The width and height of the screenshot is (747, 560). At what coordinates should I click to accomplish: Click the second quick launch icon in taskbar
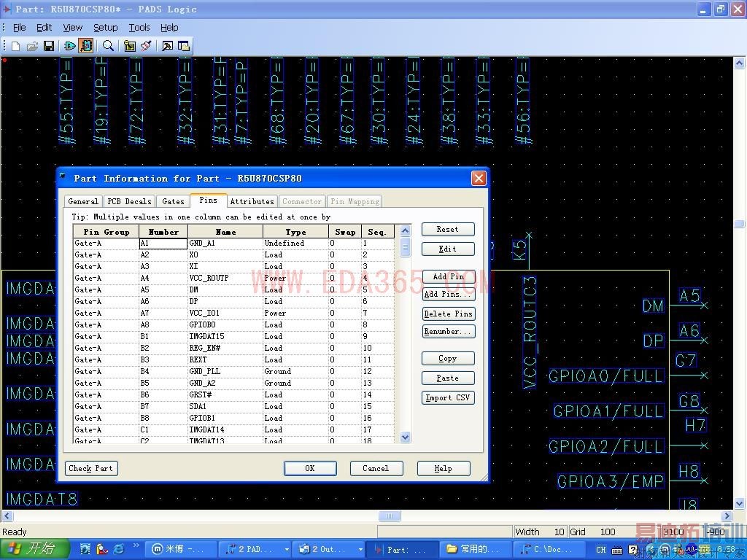[x=102, y=549]
